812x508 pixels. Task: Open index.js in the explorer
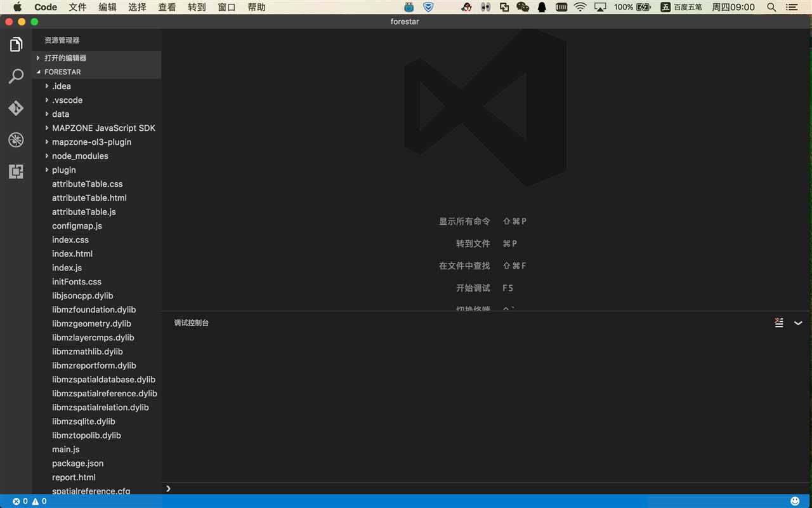[x=97, y=267]
